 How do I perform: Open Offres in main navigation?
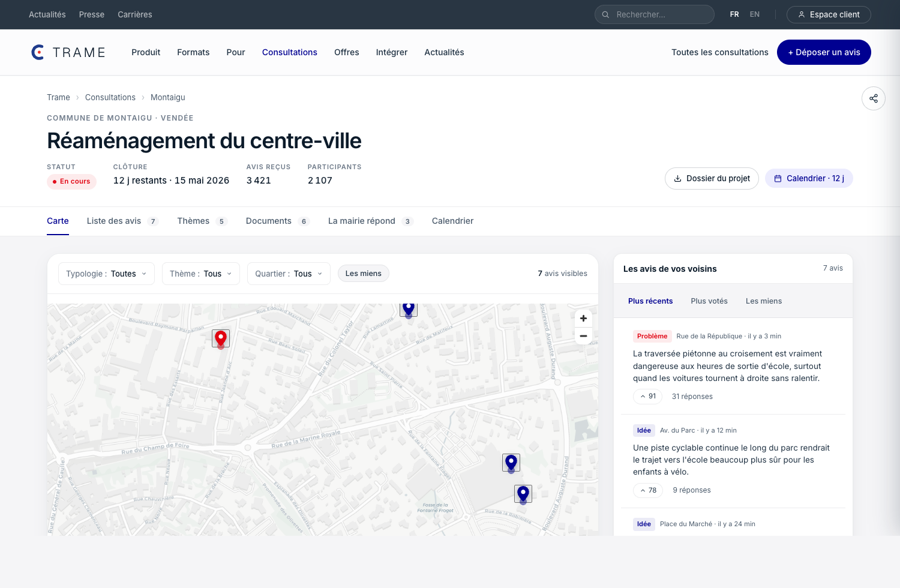coord(347,52)
